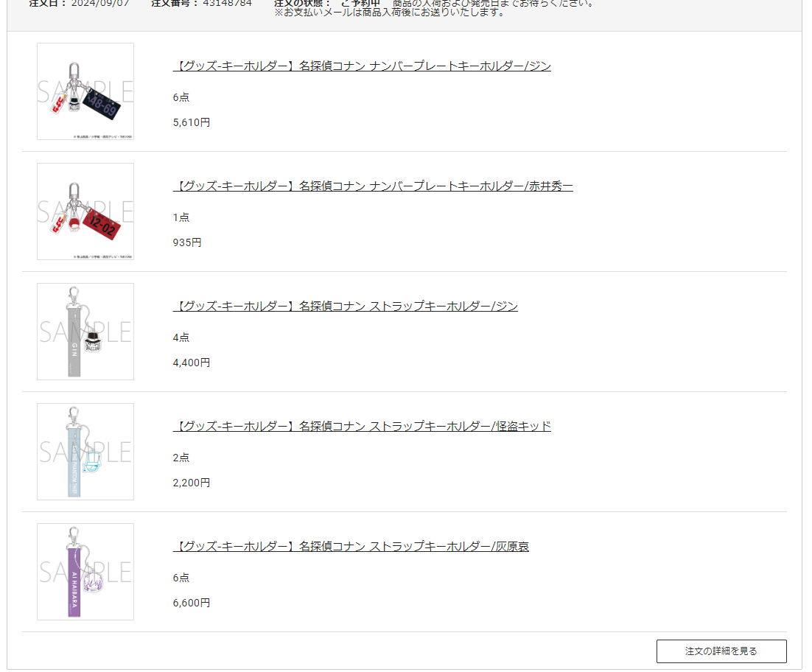Viewport: 812px width, 672px height.
Task: Click the 935円 price of the 赤井秀一 item
Action: coord(187,243)
